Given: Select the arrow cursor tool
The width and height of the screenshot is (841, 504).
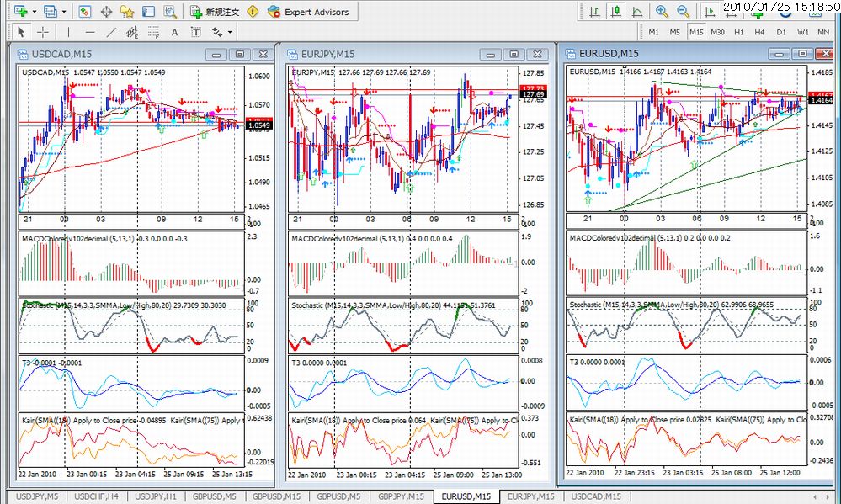Looking at the screenshot, I should [x=21, y=32].
